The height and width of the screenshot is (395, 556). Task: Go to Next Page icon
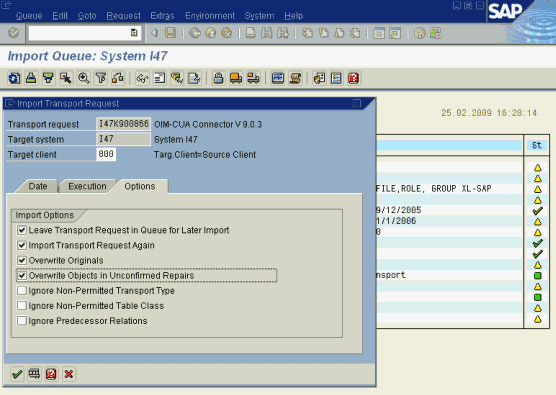pyautogui.click(x=339, y=33)
